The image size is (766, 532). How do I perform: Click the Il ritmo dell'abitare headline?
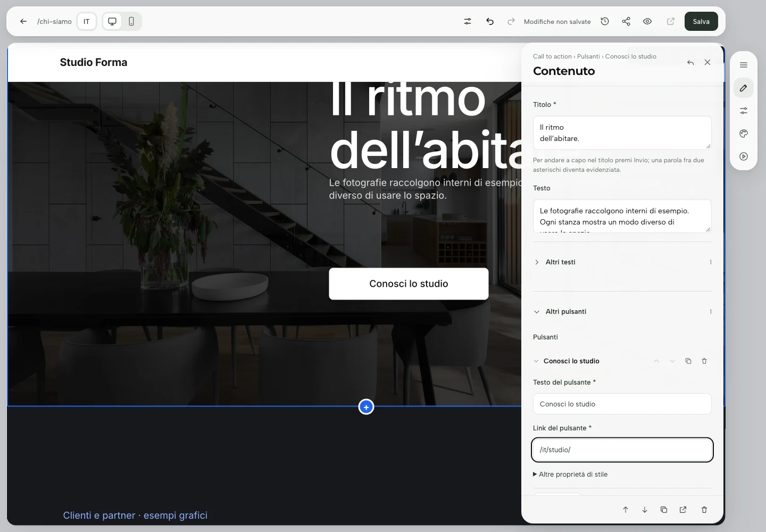(x=426, y=125)
